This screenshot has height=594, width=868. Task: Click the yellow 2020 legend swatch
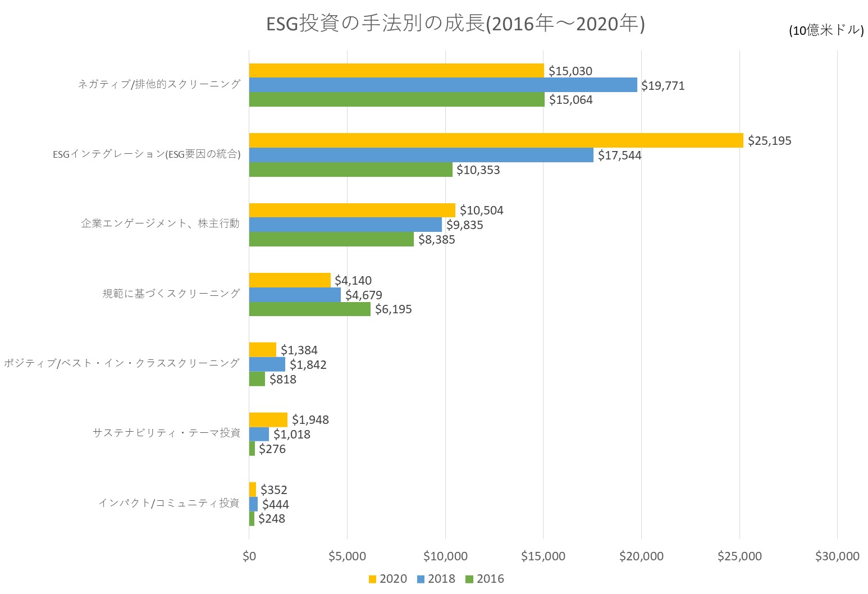[x=372, y=579]
